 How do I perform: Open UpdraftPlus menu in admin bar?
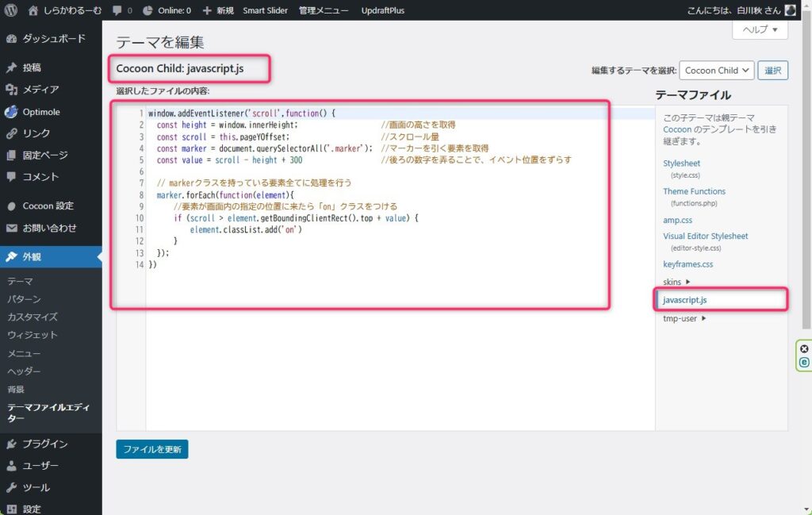pyautogui.click(x=383, y=10)
